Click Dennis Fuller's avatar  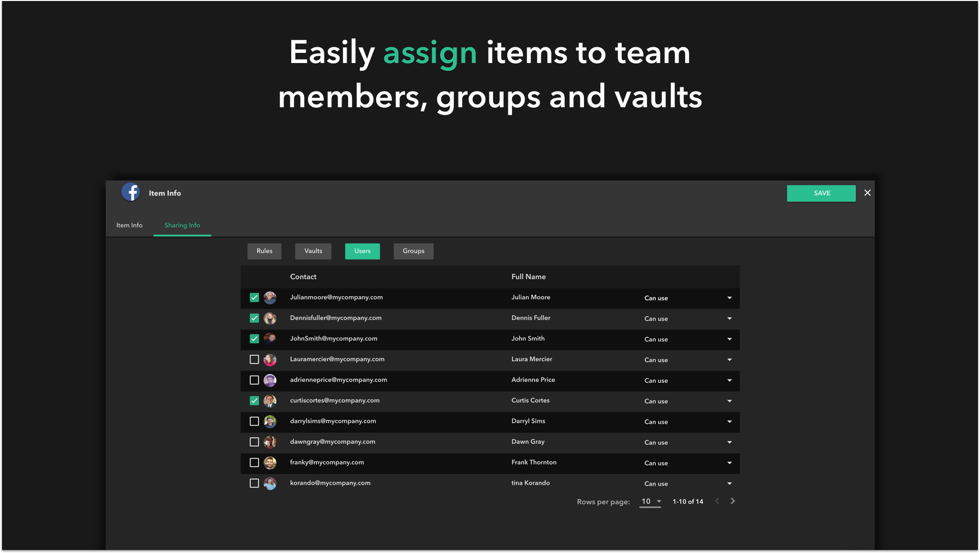click(x=270, y=318)
